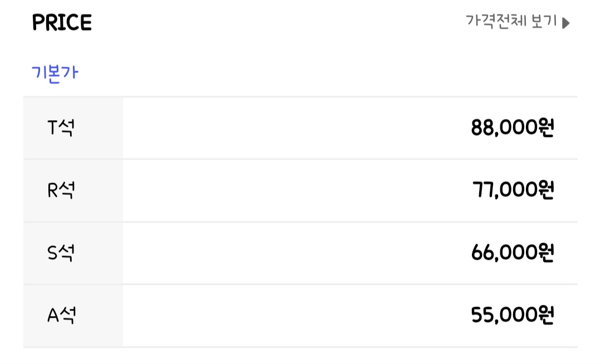Click the arrow icon beside 가격전체 보기
Screen dimensions: 601x364
point(566,23)
